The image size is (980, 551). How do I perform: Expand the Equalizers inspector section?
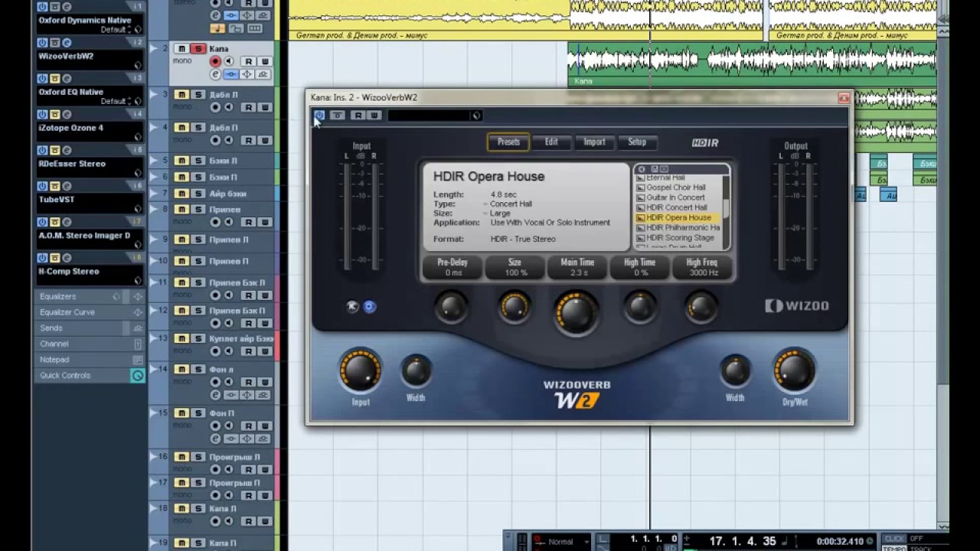[90, 296]
